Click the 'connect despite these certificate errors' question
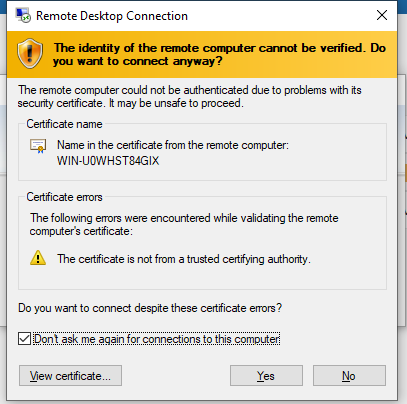 click(150, 308)
